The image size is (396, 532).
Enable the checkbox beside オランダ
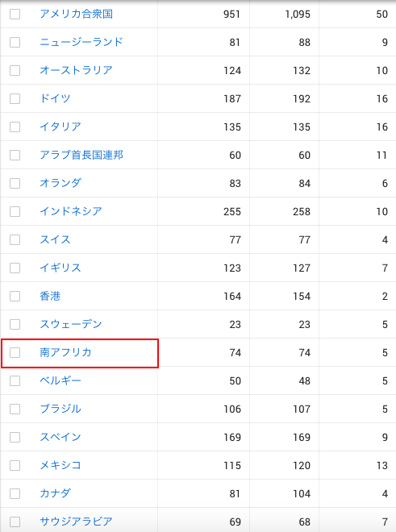[15, 183]
